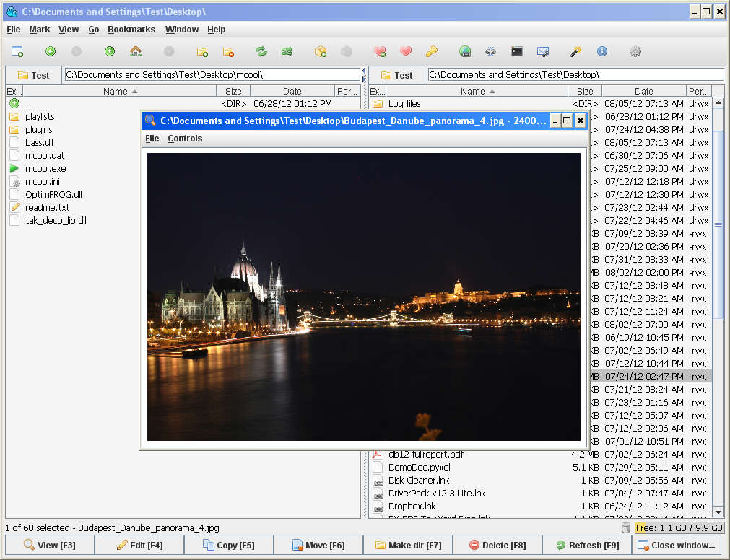
Task: Open Connect to server globe icon
Action: coord(465,51)
